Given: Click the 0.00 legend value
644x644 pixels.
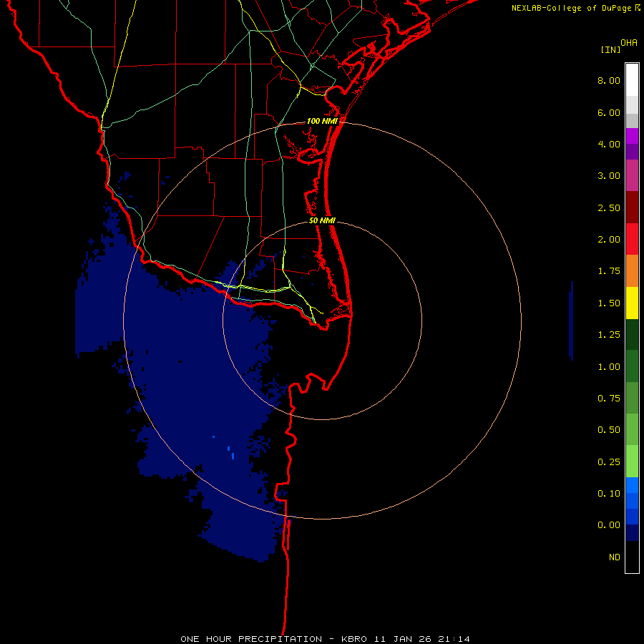Looking at the screenshot, I should pos(609,525).
